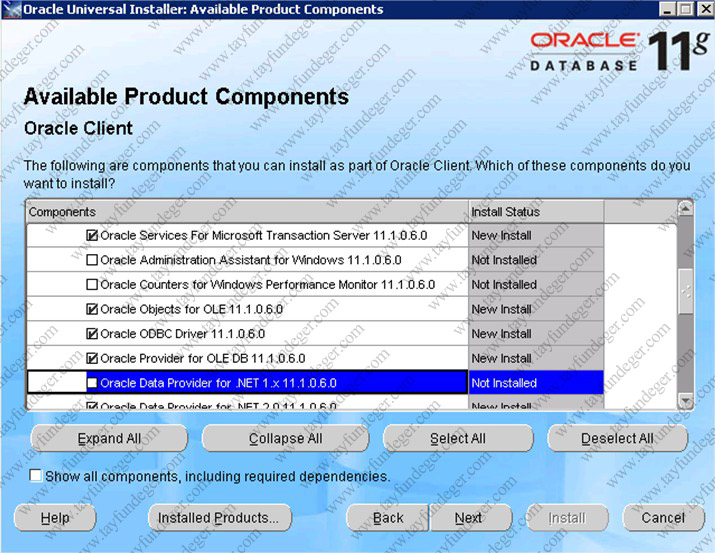Screen dimensions: 715x553
Task: Check Oracle Administration Assistant for Windows checkbox
Action: click(x=92, y=260)
